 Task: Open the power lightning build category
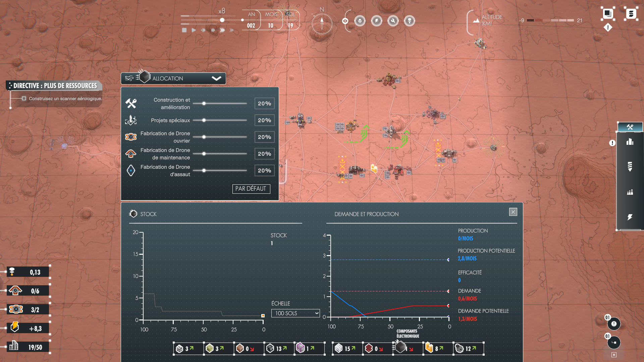pos(630,217)
